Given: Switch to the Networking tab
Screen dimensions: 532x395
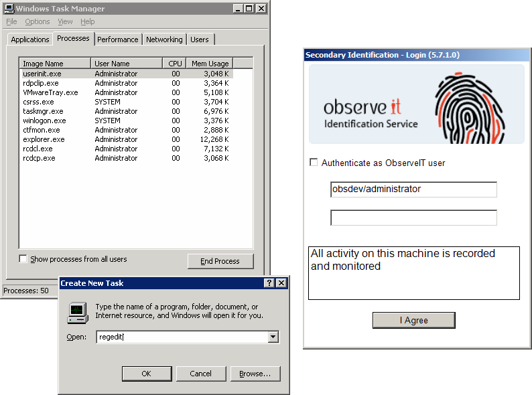Looking at the screenshot, I should [x=164, y=39].
